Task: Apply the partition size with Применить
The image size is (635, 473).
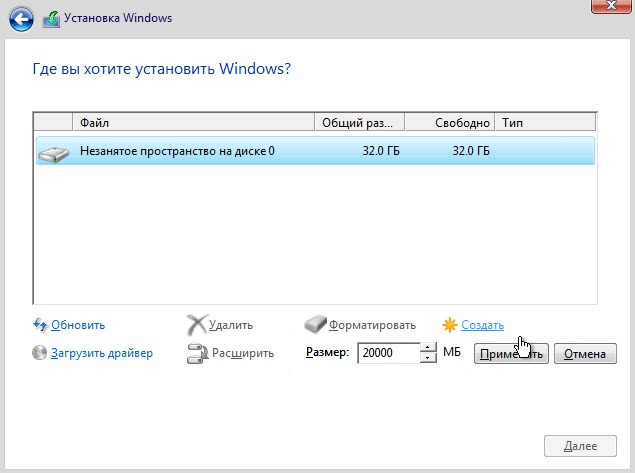Action: click(x=511, y=354)
